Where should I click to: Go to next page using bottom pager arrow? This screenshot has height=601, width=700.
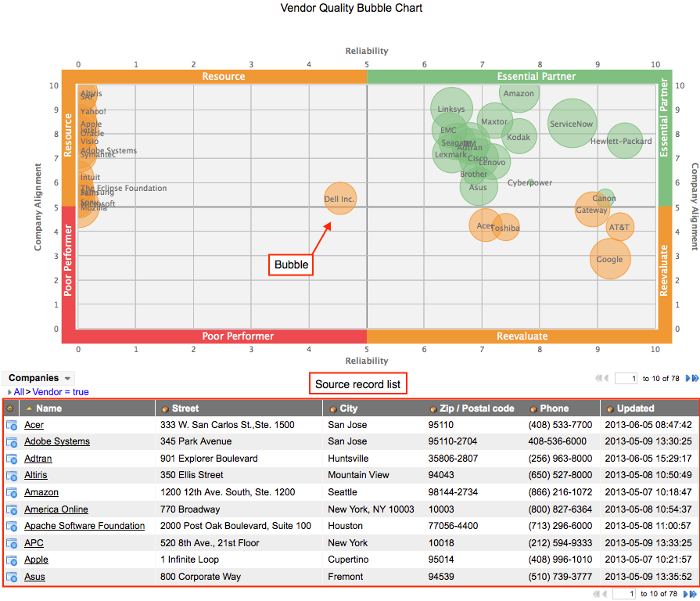686,594
